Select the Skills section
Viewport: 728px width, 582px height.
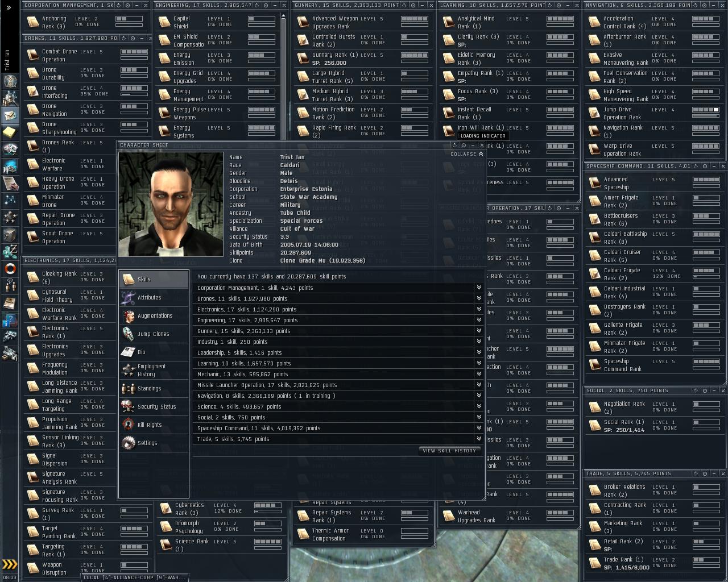click(154, 279)
